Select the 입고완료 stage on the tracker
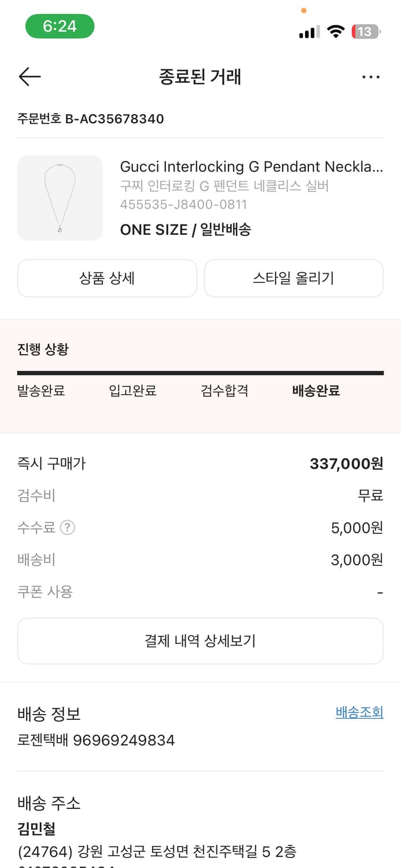Screen dimensions: 401x868 [x=133, y=391]
